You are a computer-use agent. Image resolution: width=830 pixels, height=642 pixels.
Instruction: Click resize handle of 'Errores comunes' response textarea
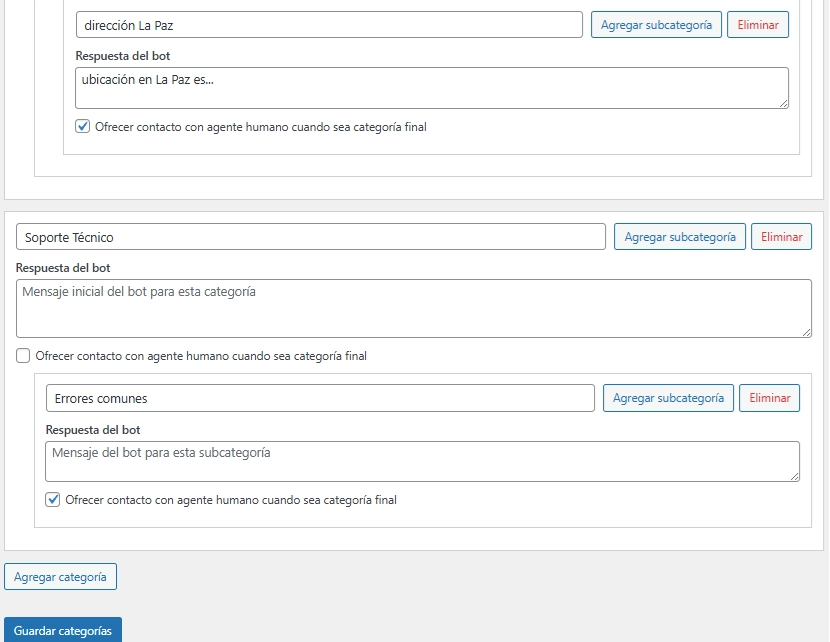click(x=794, y=476)
